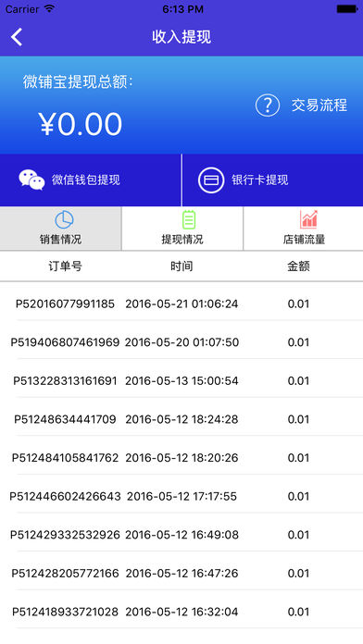Viewport: 363px width, 644px height.
Task: Click the 订单号 column header
Action: pyautogui.click(x=65, y=266)
